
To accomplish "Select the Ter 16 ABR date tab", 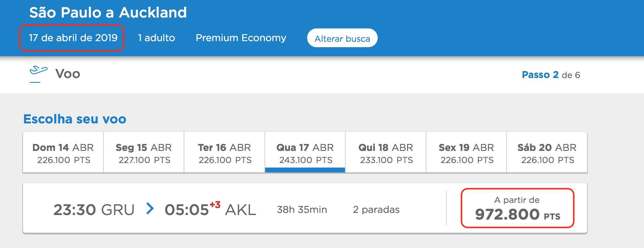I will pos(225,152).
